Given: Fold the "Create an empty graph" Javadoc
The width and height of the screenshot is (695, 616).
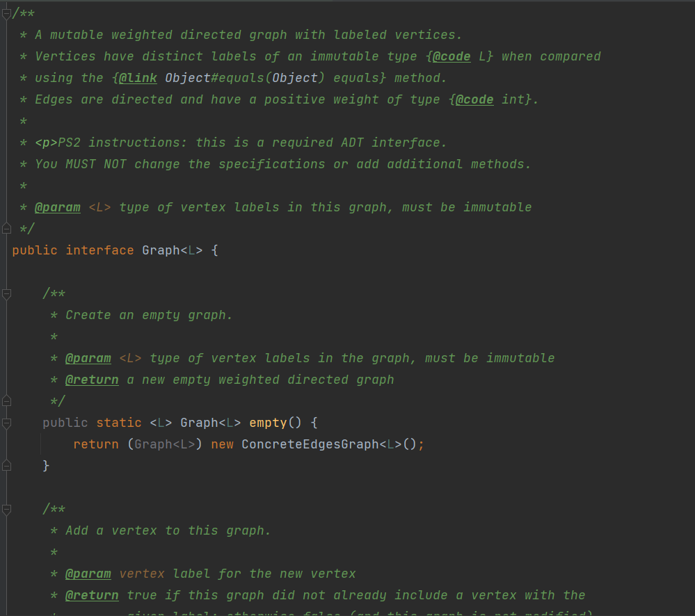Looking at the screenshot, I should [x=7, y=294].
